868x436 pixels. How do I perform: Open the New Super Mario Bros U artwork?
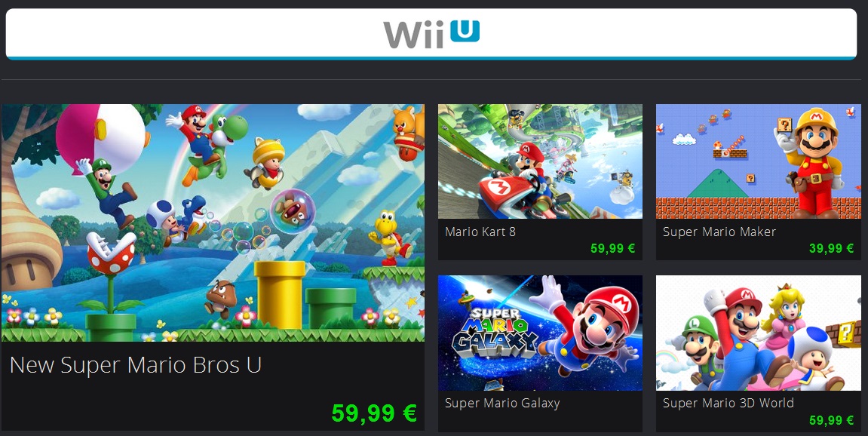point(213,223)
